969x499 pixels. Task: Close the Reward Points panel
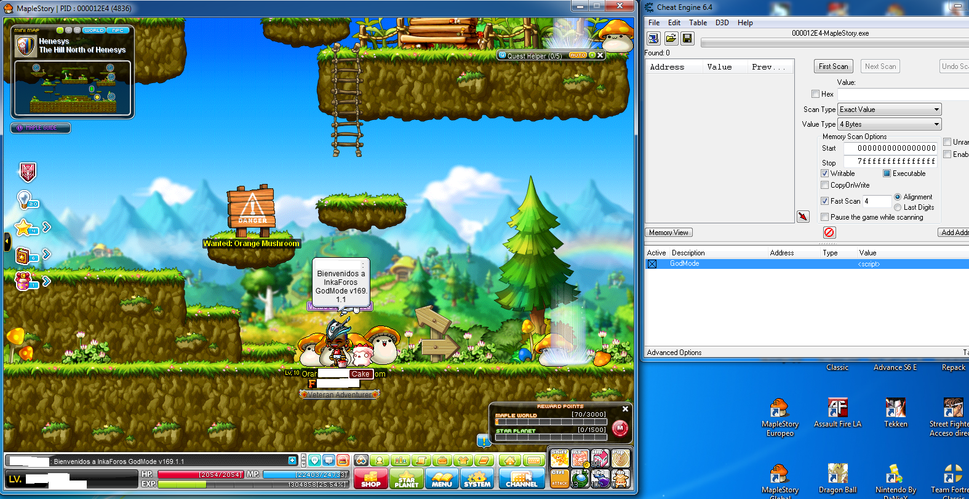coord(625,409)
